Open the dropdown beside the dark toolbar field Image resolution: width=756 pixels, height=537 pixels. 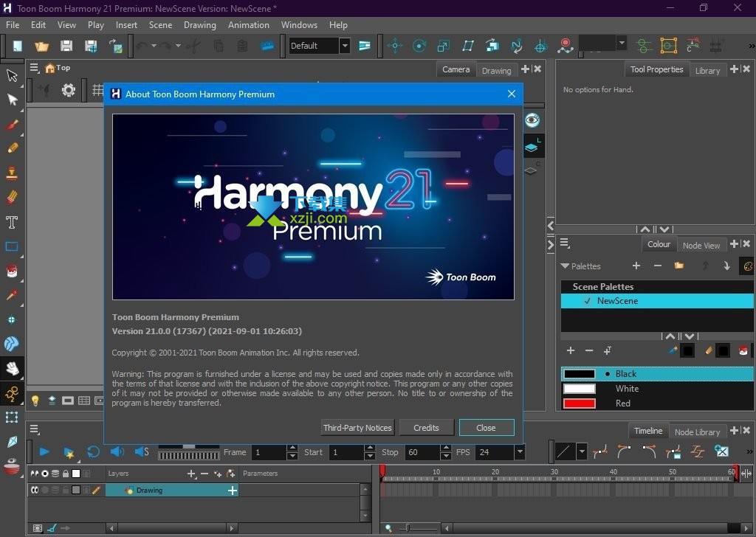tap(622, 43)
